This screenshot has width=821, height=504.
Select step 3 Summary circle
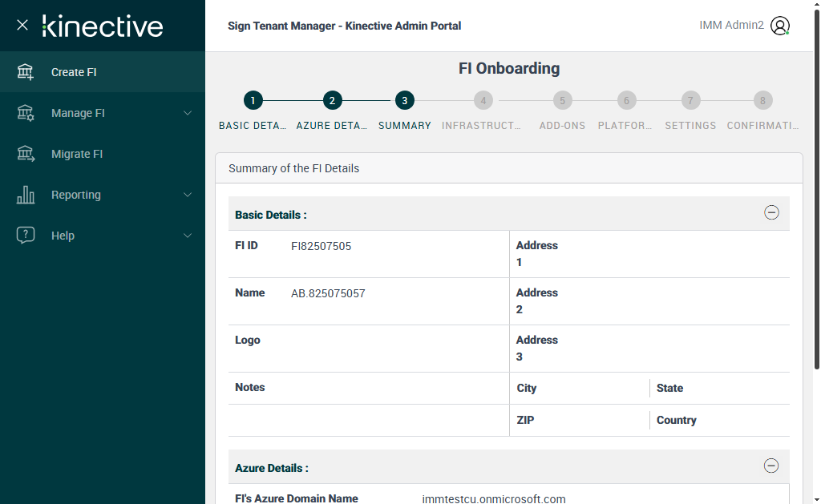(x=405, y=101)
